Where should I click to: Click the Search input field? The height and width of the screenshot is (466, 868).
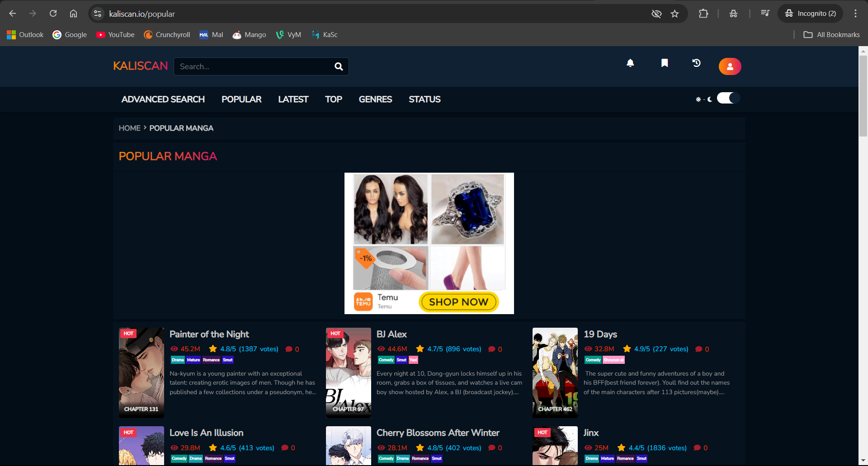pyautogui.click(x=253, y=67)
